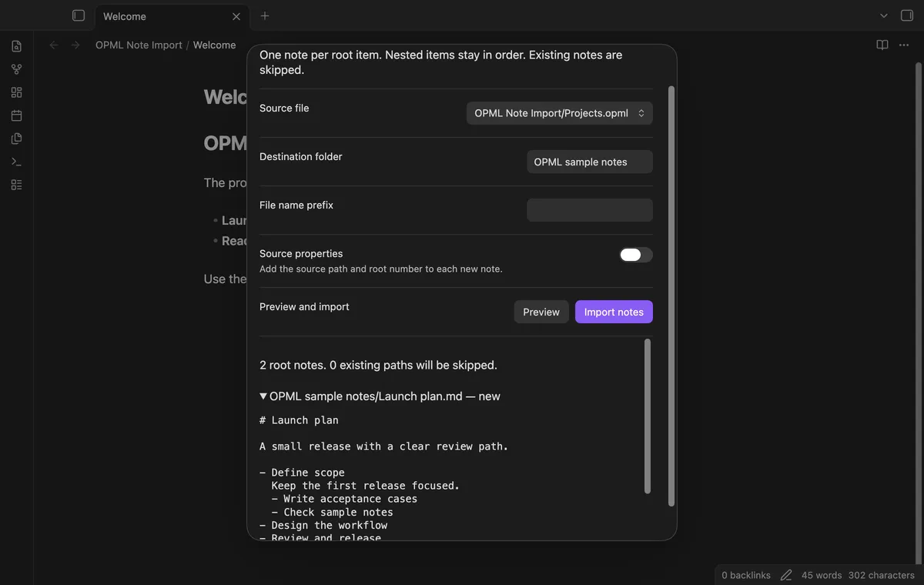The width and height of the screenshot is (924, 585).
Task: Open daily note calendar icon
Action: (x=16, y=115)
